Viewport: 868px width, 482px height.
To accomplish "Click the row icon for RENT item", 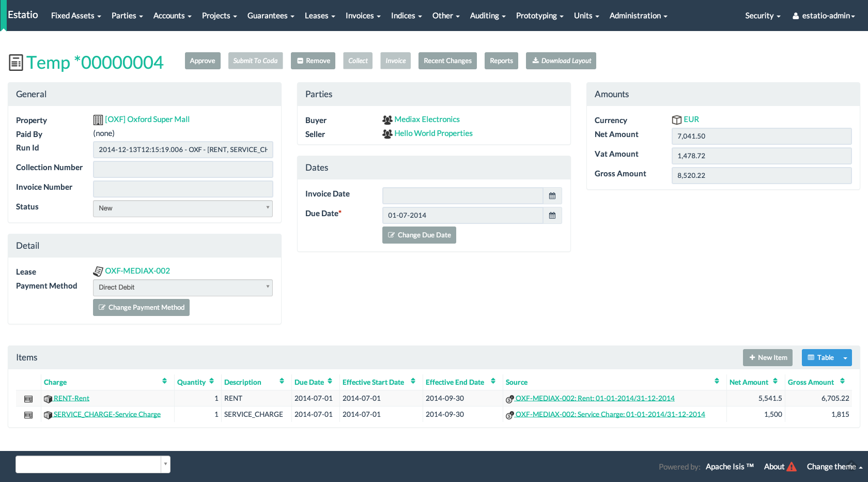I will point(28,399).
